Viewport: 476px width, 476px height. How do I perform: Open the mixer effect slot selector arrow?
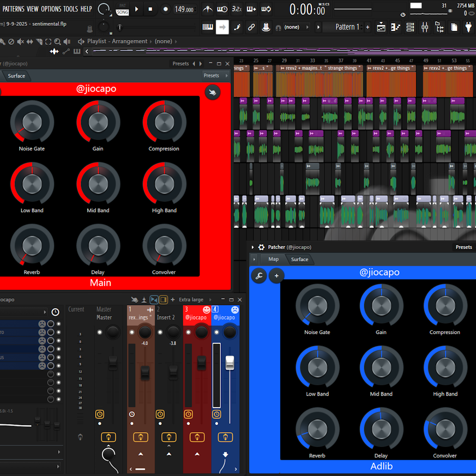45,312
